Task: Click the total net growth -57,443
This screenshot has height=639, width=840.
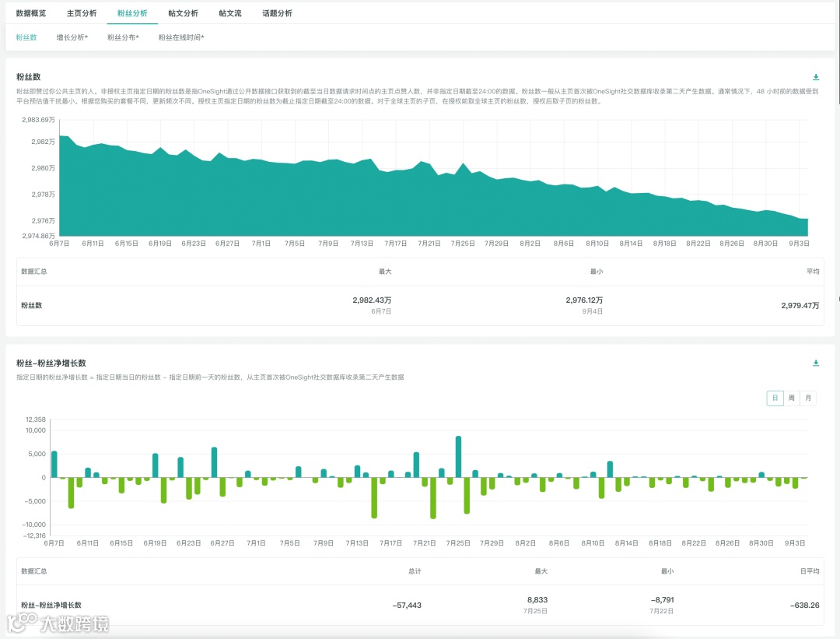Action: [x=407, y=606]
